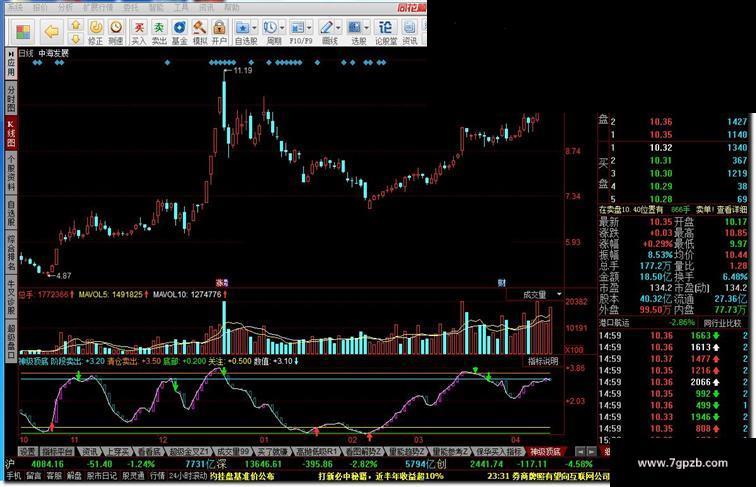
Task: Select the 画线 draw line pencil tool
Action: (x=327, y=32)
